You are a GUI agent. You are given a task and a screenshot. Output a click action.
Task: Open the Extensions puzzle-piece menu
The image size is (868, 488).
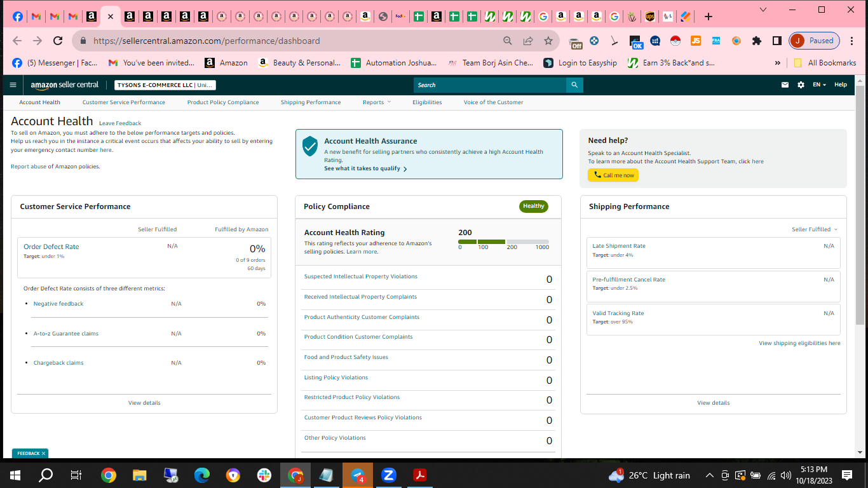tap(756, 41)
